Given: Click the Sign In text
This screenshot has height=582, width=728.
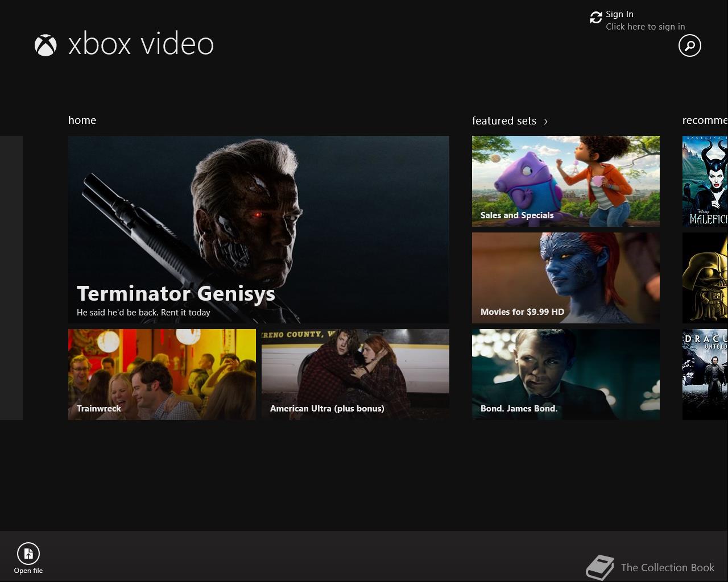Looking at the screenshot, I should tap(619, 14).
